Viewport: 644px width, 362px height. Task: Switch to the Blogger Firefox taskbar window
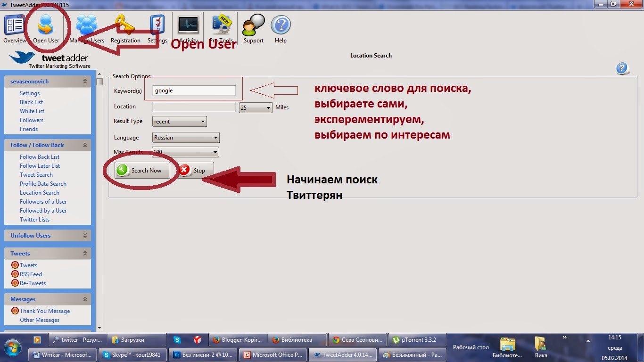click(239, 339)
